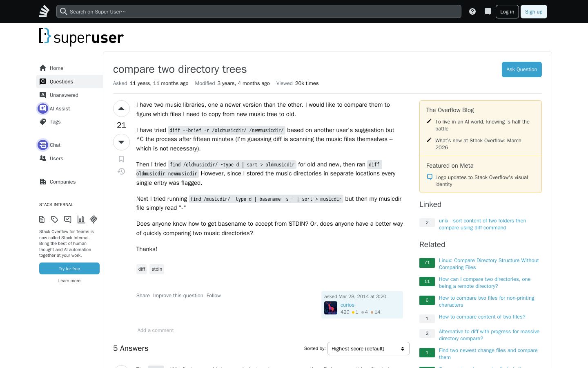Downvote the question with the down arrow
Image resolution: width=588 pixels, height=368 pixels.
(x=121, y=142)
